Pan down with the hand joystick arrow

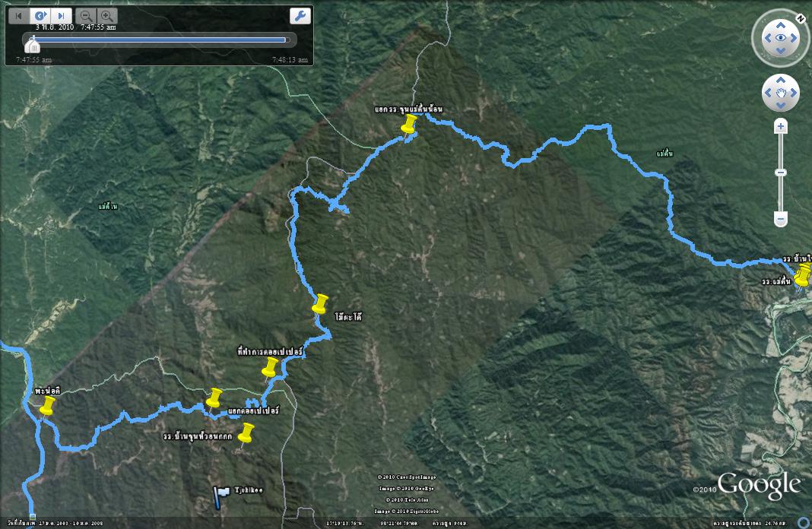point(780,105)
